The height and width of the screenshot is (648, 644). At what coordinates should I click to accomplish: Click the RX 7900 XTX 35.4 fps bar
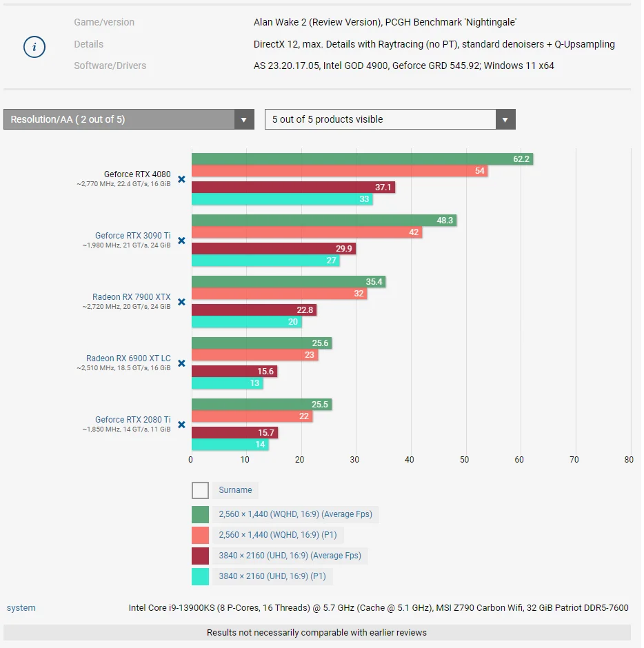tap(288, 282)
